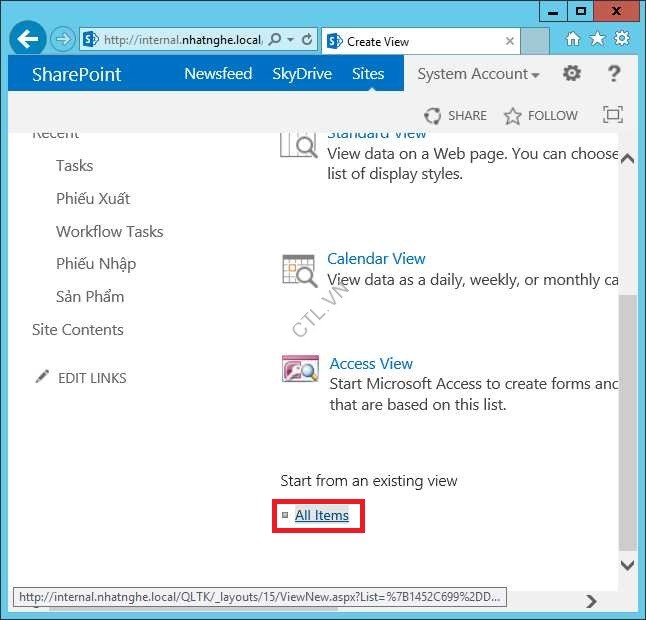
Task: Click the URL address bar field
Action: (180, 41)
